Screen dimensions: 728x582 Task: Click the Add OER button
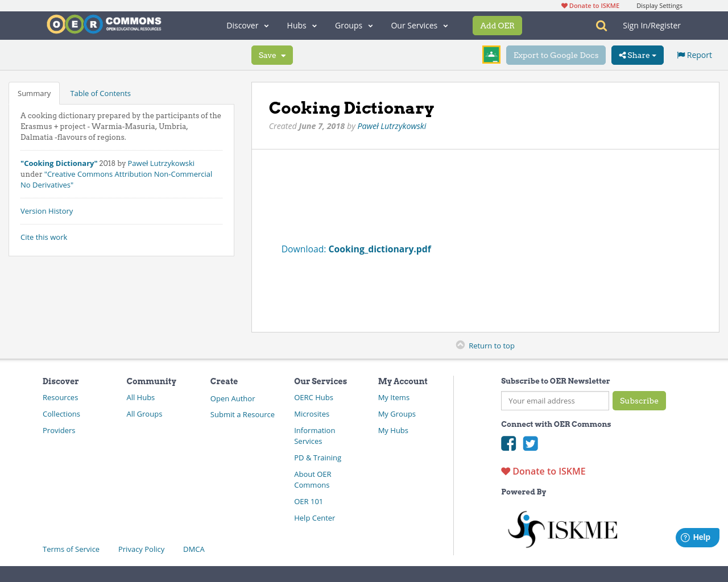click(497, 25)
